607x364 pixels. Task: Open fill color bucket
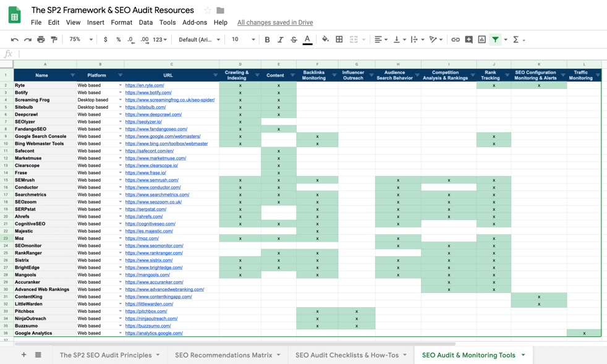click(325, 39)
